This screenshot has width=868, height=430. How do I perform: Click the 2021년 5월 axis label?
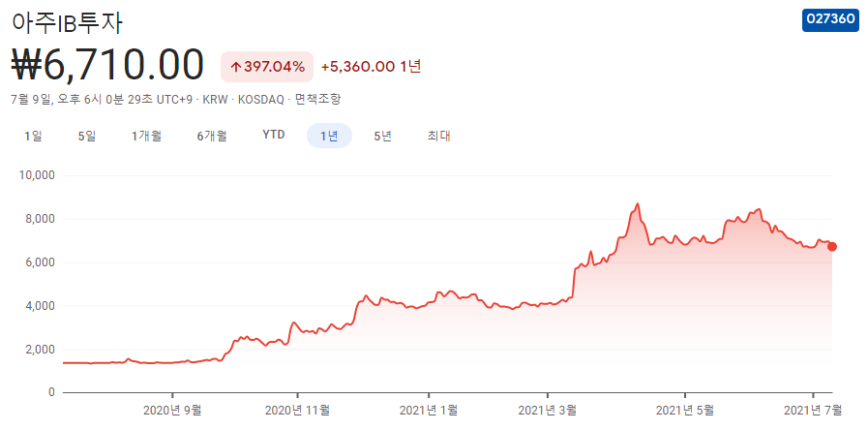pyautogui.click(x=685, y=411)
